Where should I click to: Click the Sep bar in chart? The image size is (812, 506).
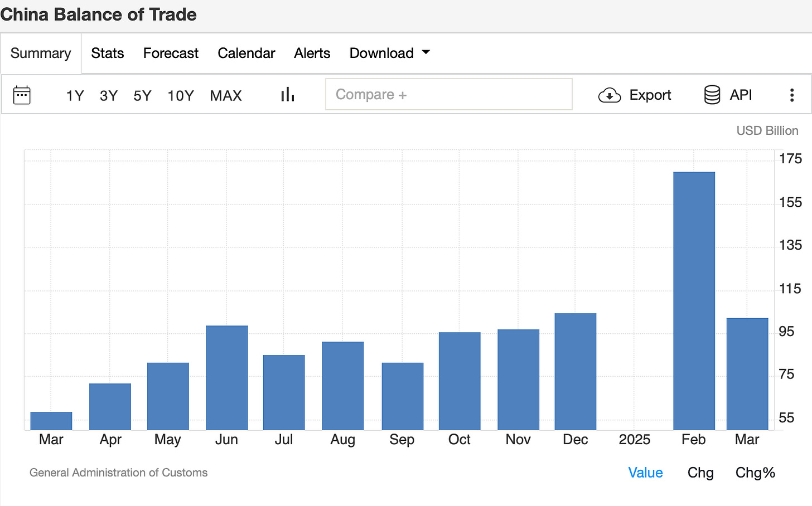tap(403, 396)
